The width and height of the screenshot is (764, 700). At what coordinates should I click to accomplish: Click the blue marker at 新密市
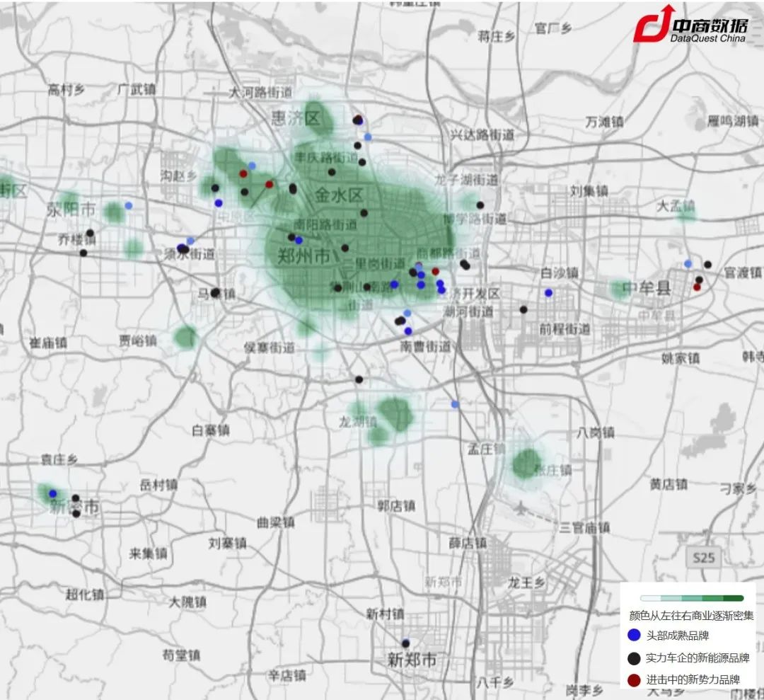[x=52, y=493]
